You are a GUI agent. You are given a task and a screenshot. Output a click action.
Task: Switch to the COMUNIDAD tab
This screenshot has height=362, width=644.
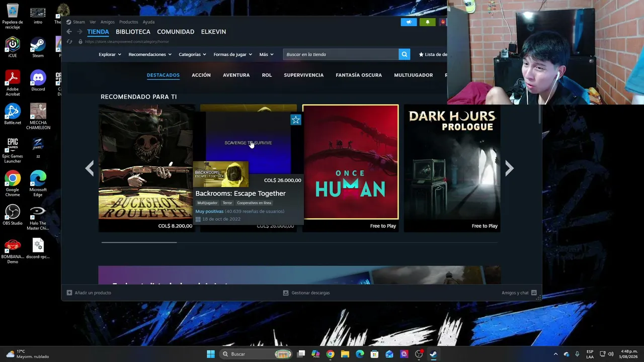click(x=176, y=32)
